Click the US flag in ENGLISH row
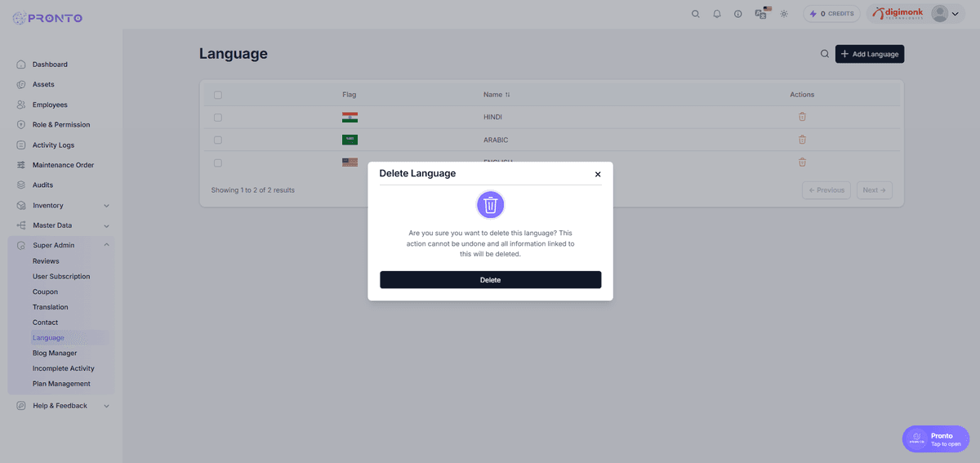The width and height of the screenshot is (980, 463). pyautogui.click(x=350, y=162)
